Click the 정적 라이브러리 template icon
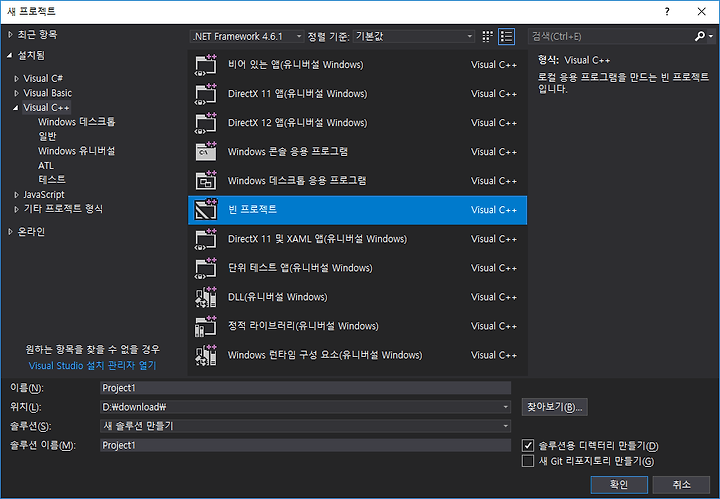The image size is (720, 499). coord(205,326)
